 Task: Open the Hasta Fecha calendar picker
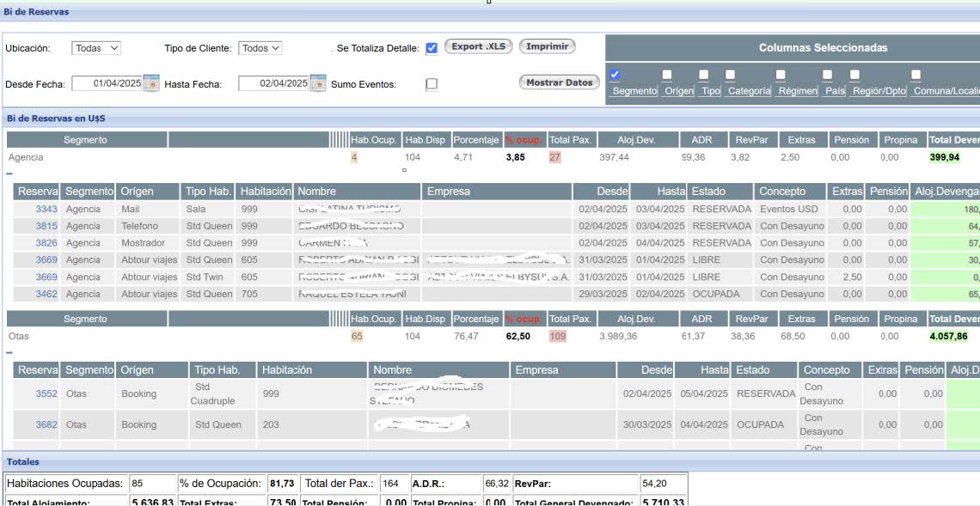(x=318, y=83)
